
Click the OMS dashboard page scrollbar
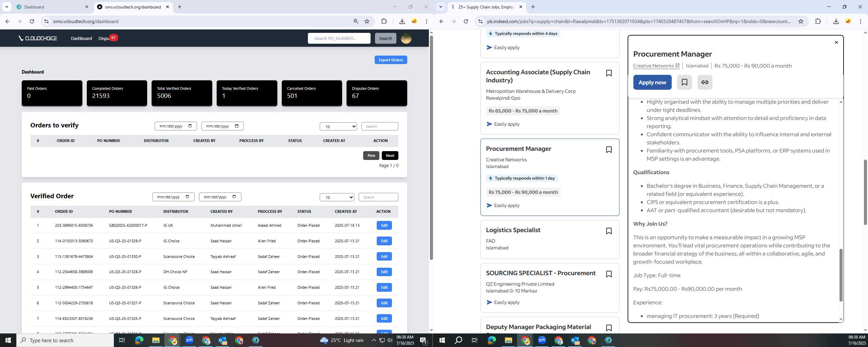(x=431, y=147)
